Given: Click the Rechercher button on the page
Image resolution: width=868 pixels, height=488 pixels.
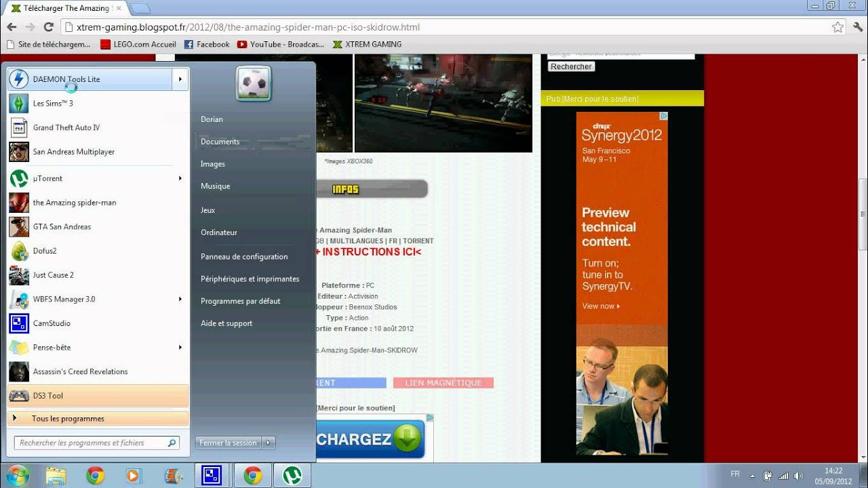Looking at the screenshot, I should tap(571, 66).
